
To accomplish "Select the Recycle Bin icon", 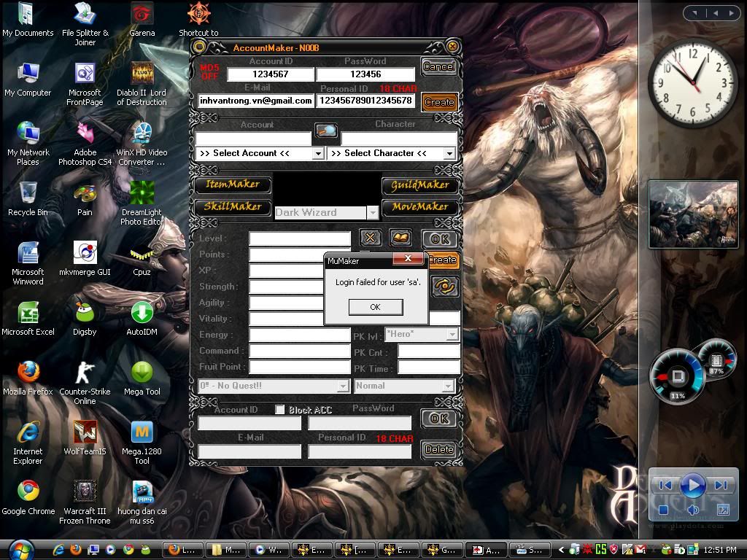I will [x=28, y=199].
